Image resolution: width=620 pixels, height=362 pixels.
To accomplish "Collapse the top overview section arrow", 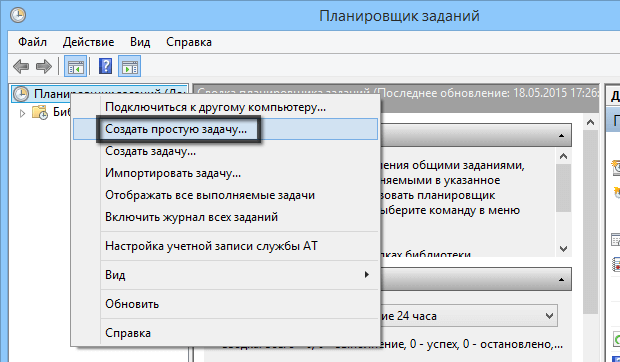I will pos(561,136).
